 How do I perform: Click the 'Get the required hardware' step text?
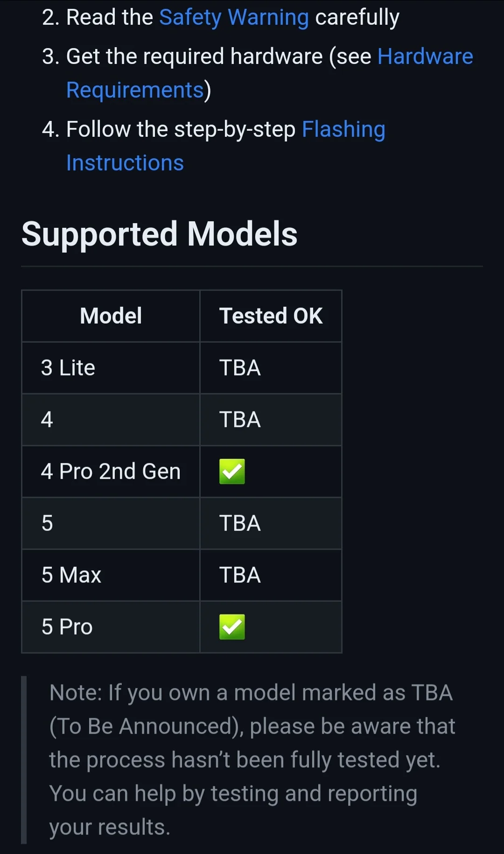[x=195, y=56]
